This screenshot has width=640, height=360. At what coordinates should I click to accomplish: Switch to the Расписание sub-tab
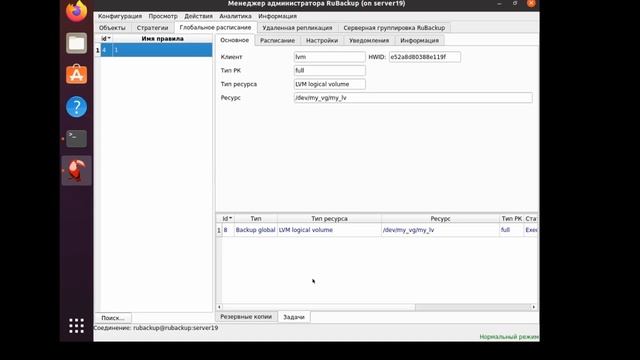[278, 40]
